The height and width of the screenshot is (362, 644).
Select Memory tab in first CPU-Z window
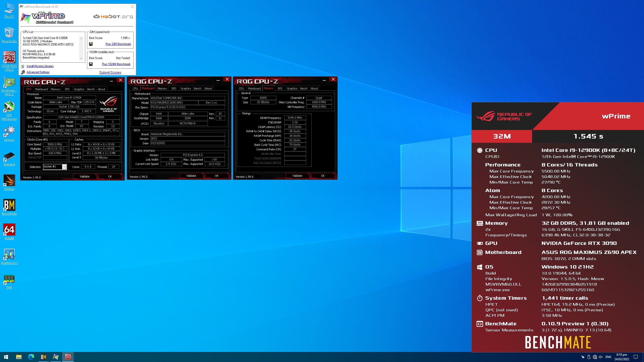(56, 89)
